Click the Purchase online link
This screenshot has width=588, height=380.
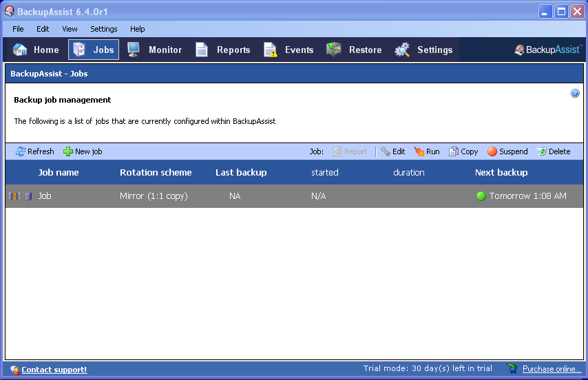pyautogui.click(x=552, y=369)
